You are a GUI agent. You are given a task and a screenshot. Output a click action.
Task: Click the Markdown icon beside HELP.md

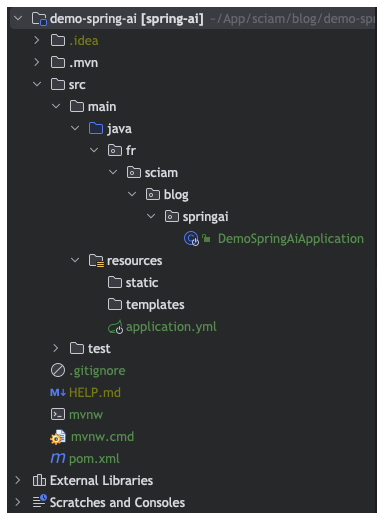point(58,393)
